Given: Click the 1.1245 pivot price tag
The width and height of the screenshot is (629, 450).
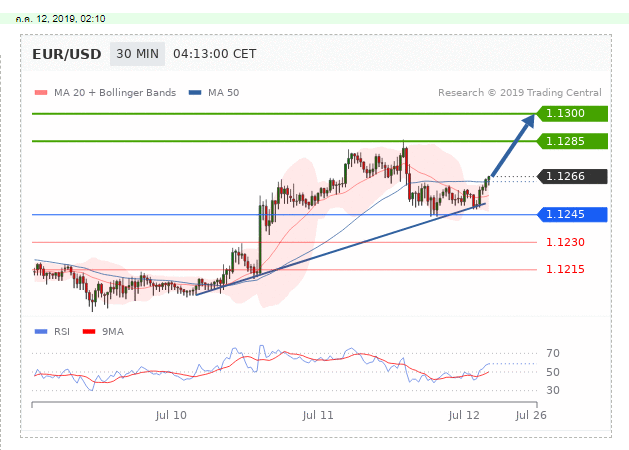Looking at the screenshot, I should 572,214.
